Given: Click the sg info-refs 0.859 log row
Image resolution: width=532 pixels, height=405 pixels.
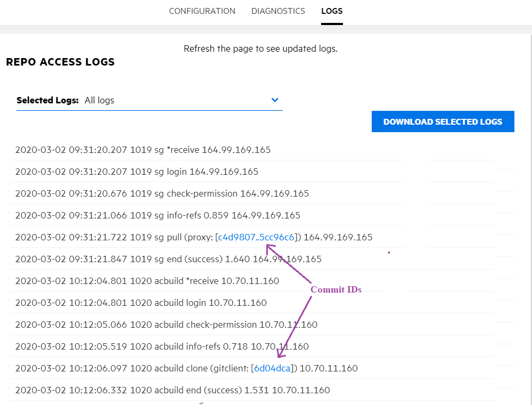Looking at the screenshot, I should click(x=158, y=215).
